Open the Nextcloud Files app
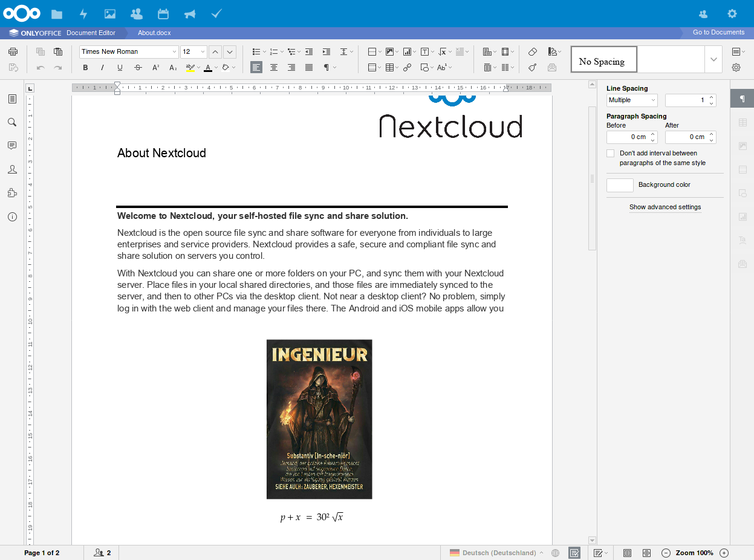 tap(57, 13)
